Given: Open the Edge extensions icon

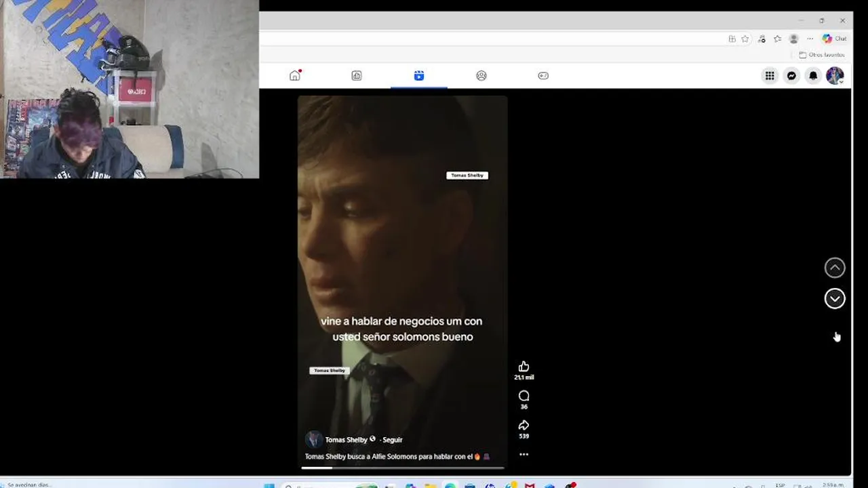Looking at the screenshot, I should point(762,39).
